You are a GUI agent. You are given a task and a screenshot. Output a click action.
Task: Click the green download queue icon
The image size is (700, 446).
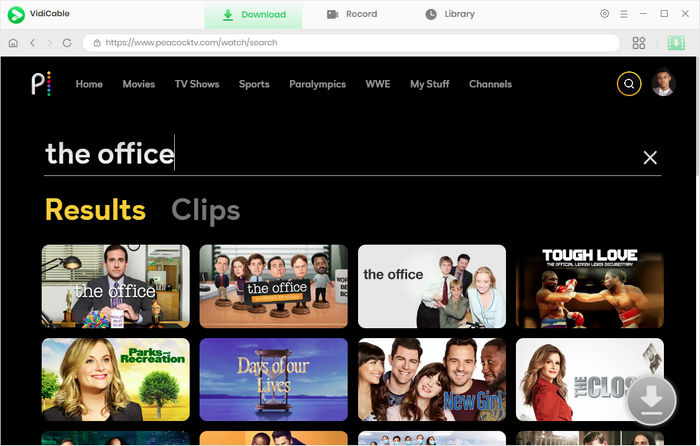tap(679, 43)
